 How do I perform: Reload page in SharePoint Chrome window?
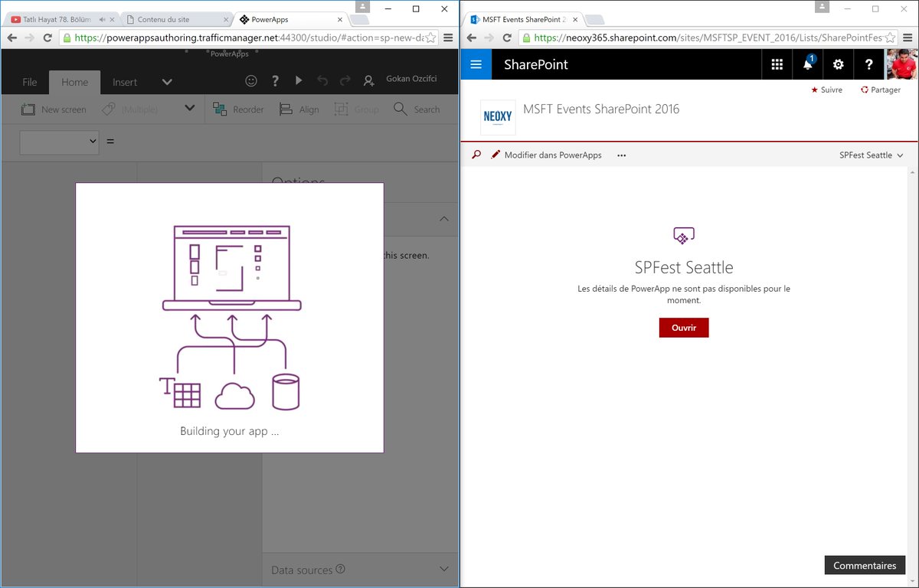point(507,38)
